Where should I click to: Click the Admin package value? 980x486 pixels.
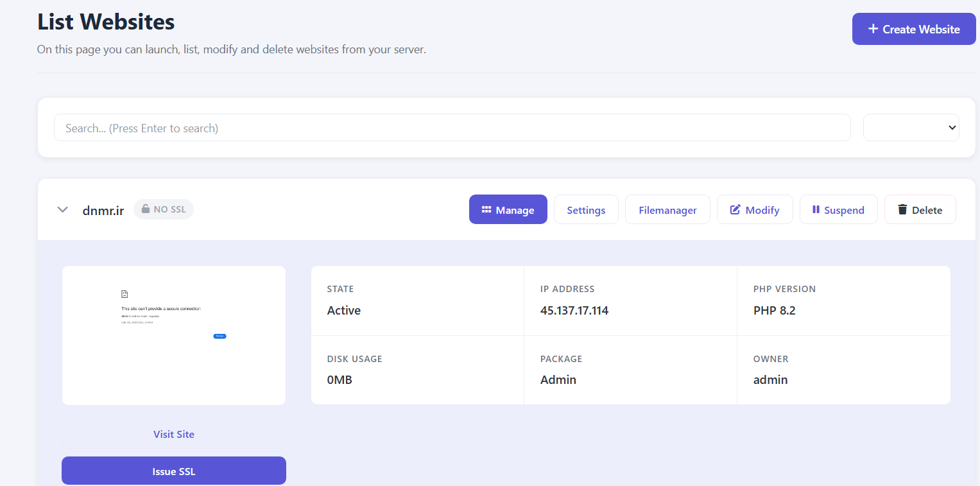tap(558, 380)
